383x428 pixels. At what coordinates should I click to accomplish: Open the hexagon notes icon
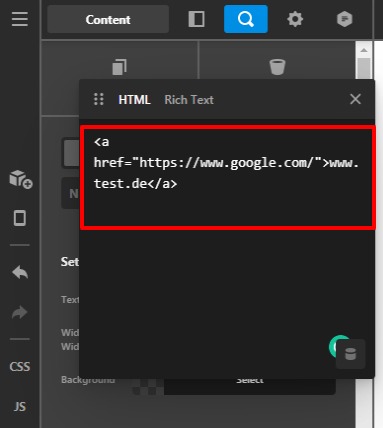[x=344, y=19]
